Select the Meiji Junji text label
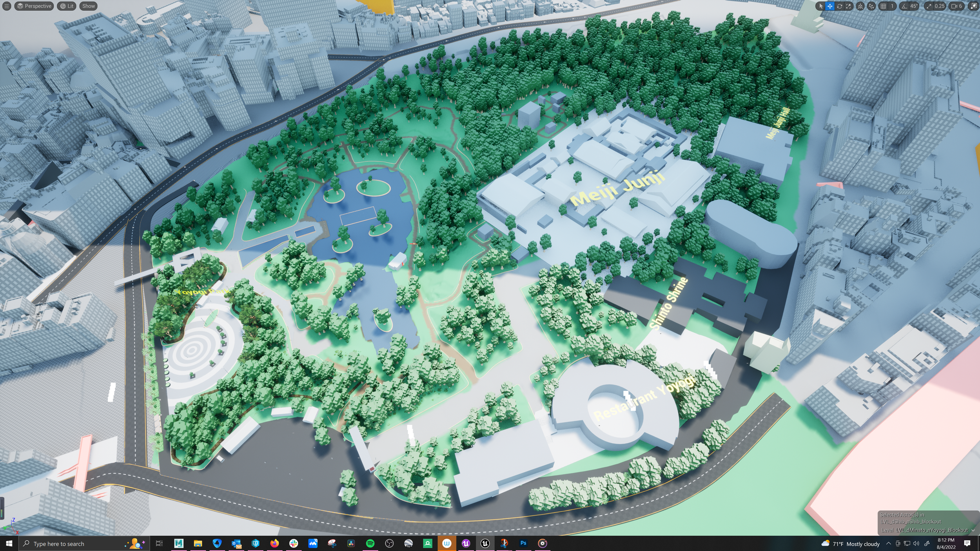980x551 pixels. coord(617,188)
